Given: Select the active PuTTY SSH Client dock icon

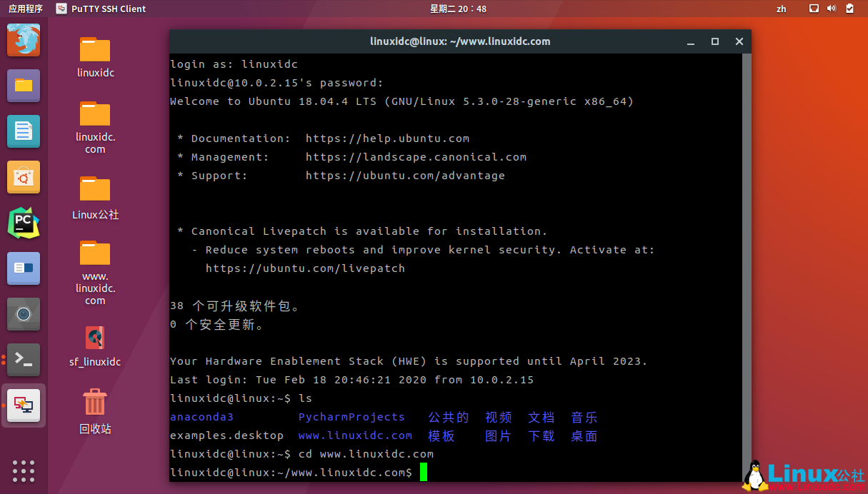Looking at the screenshot, I should [x=24, y=405].
